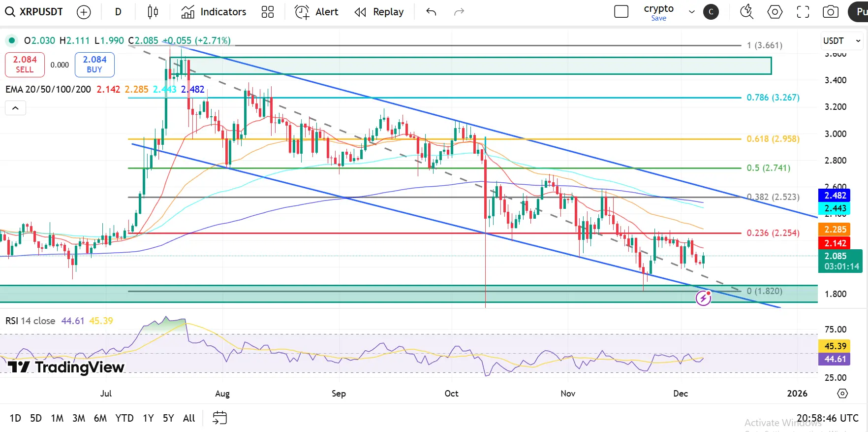Viewport: 868px width, 432px height.
Task: Open TradingView logo link
Action: 66,367
